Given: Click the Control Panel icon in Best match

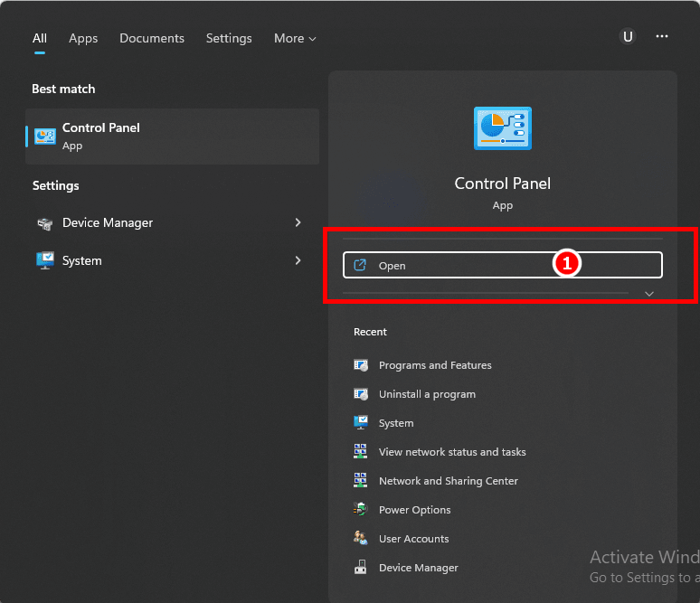Looking at the screenshot, I should pyautogui.click(x=45, y=137).
